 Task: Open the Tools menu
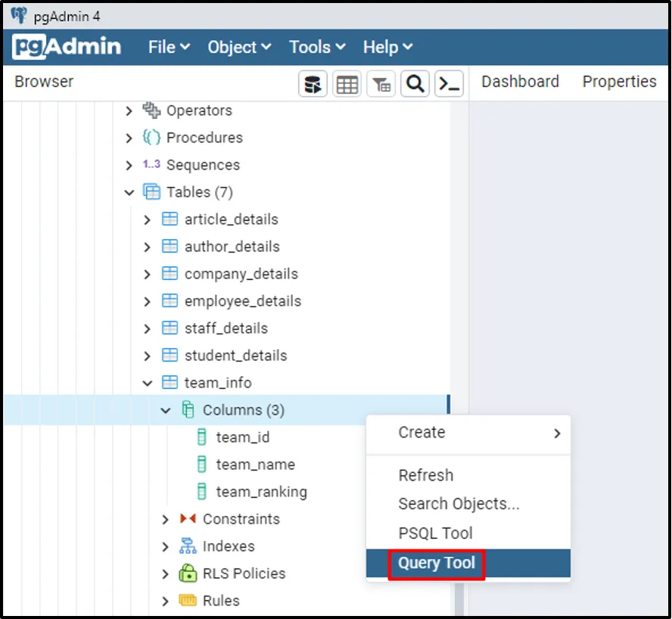[x=317, y=47]
